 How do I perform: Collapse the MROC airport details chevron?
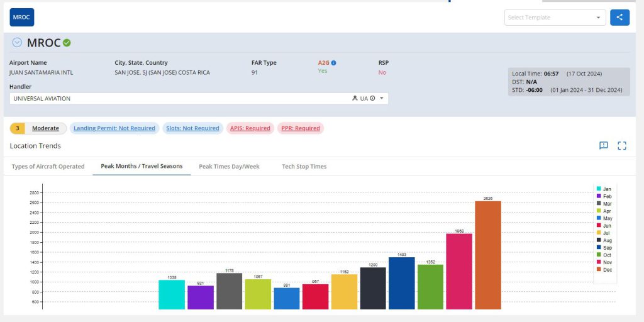(17, 43)
